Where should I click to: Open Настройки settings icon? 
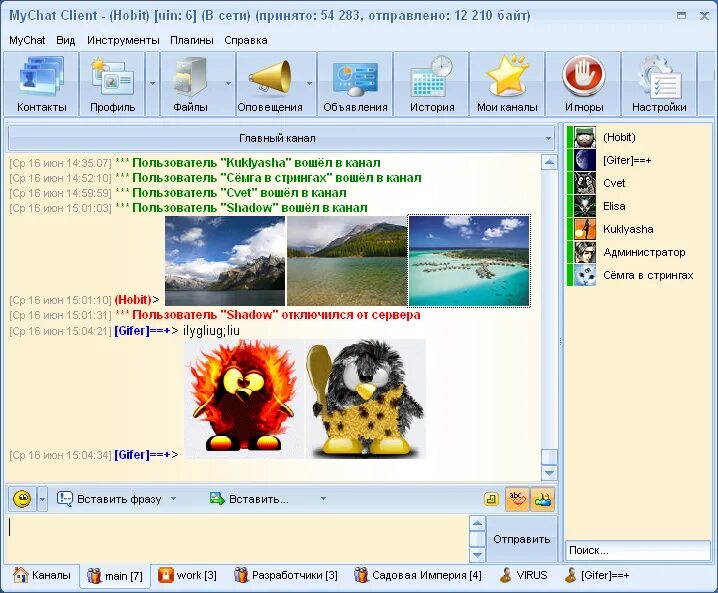[659, 76]
